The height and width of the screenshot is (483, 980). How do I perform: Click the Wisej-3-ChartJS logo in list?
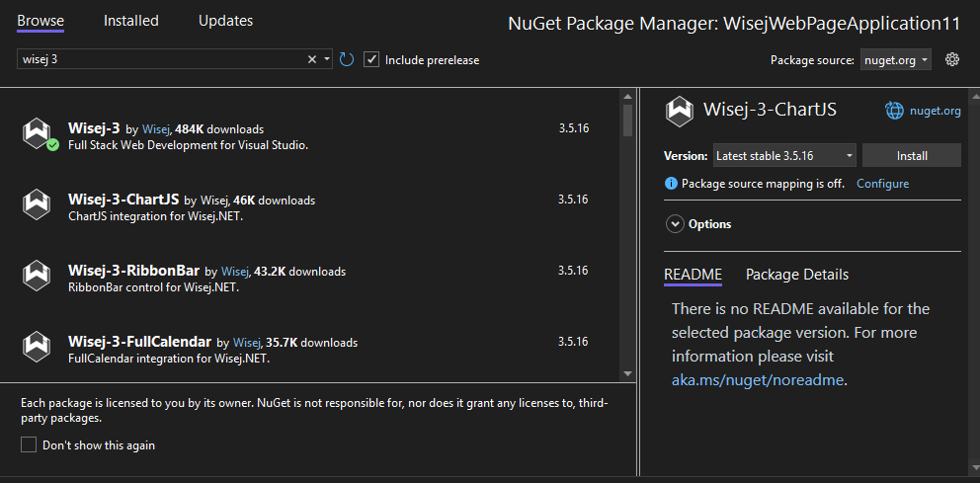pyautogui.click(x=37, y=203)
